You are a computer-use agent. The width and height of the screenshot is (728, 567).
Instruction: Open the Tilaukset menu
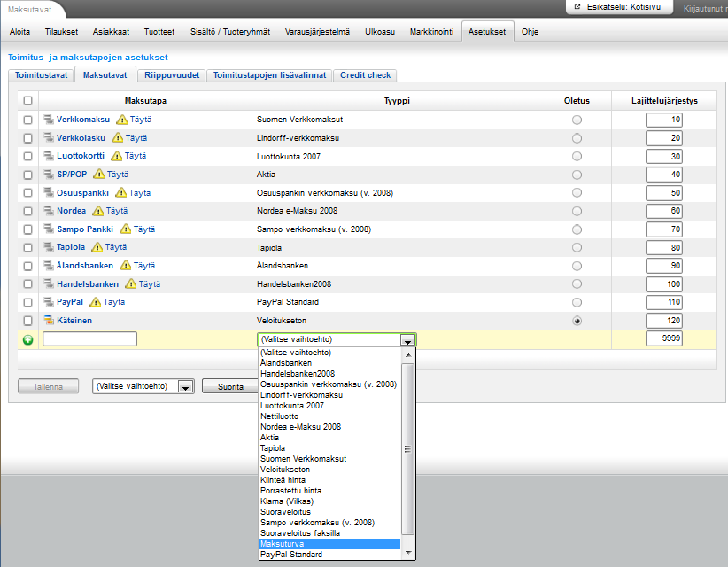pyautogui.click(x=61, y=32)
